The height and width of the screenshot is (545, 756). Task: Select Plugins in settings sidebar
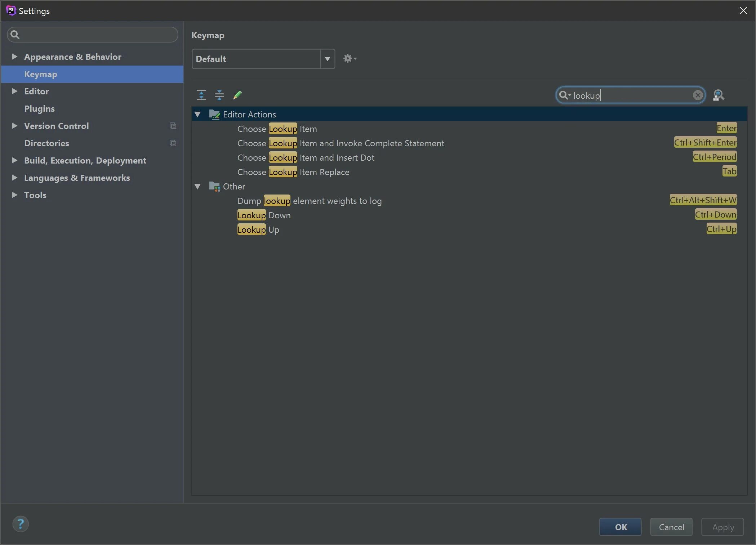pos(39,108)
